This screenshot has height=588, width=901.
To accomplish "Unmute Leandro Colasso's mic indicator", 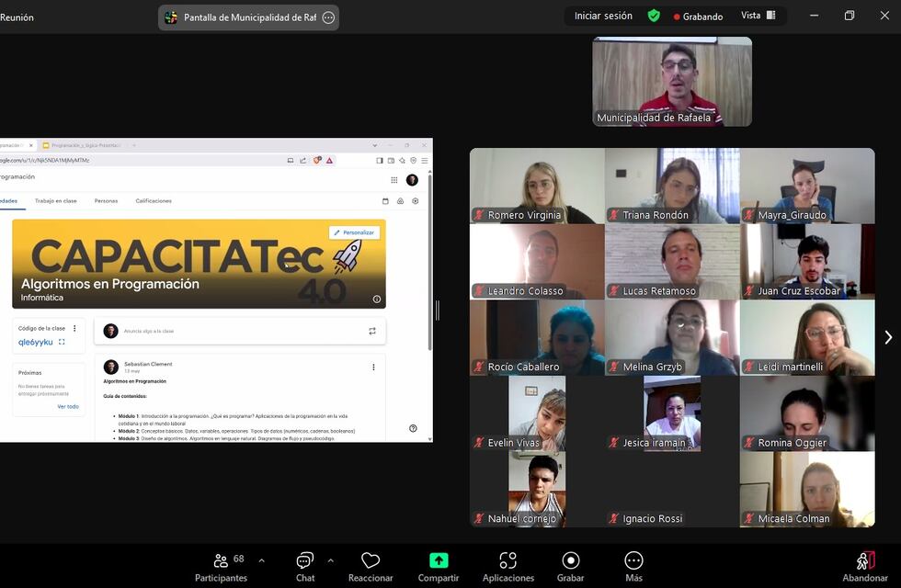I will point(478,290).
